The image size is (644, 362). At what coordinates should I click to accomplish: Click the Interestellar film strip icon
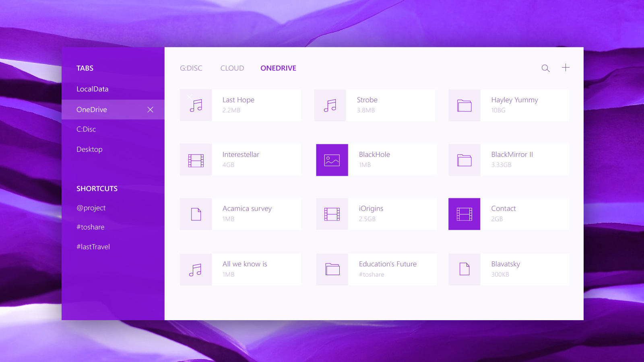tap(196, 160)
